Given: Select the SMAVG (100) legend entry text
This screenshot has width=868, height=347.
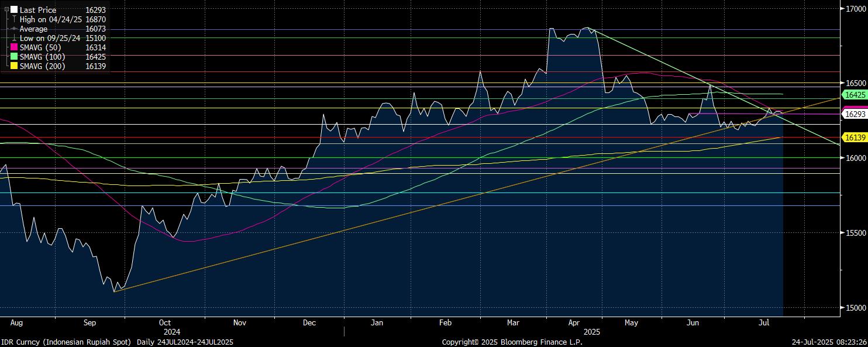Looking at the screenshot, I should pos(42,57).
